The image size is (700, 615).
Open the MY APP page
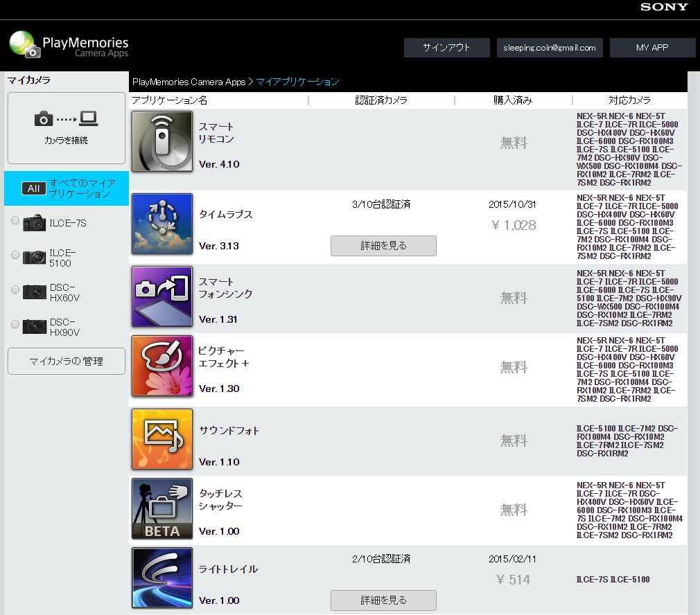(652, 48)
